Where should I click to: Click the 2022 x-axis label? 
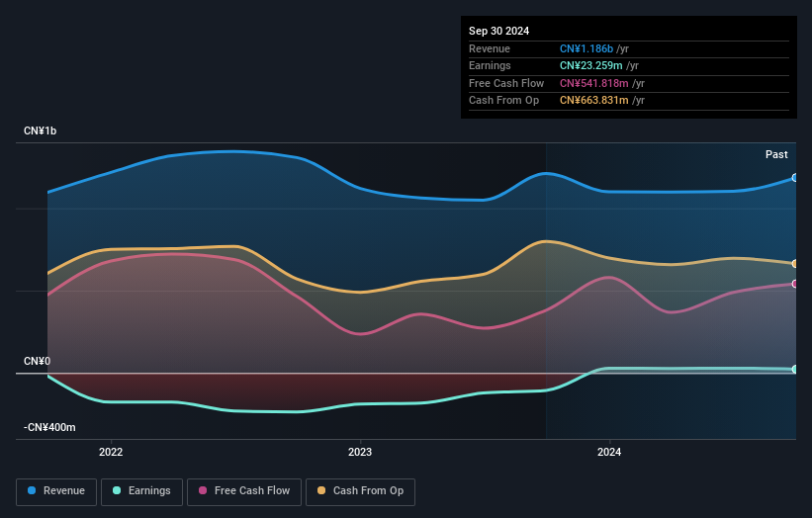(x=111, y=452)
